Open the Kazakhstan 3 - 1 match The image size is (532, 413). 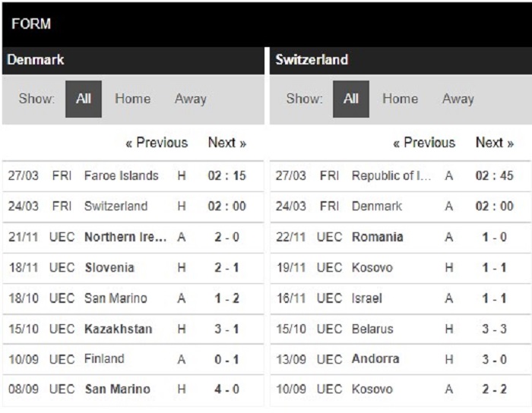click(133, 329)
